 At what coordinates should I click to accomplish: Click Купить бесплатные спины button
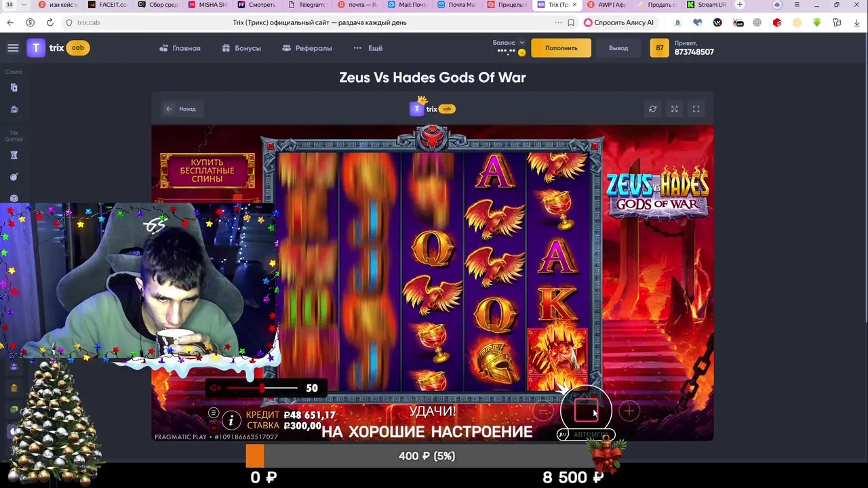208,171
